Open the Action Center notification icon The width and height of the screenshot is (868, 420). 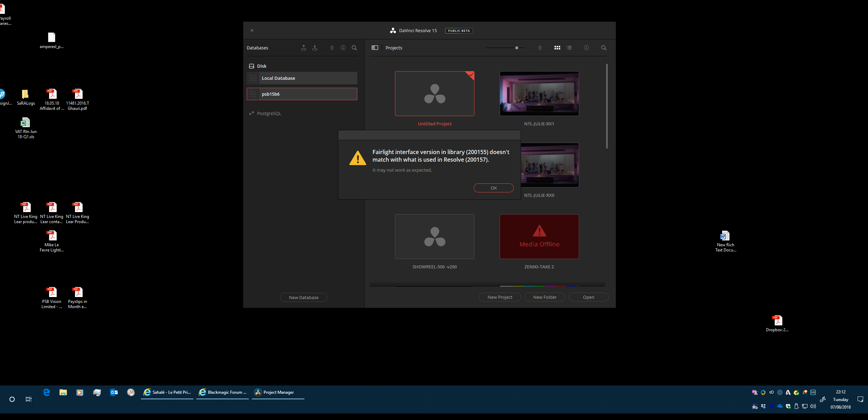coord(860,399)
